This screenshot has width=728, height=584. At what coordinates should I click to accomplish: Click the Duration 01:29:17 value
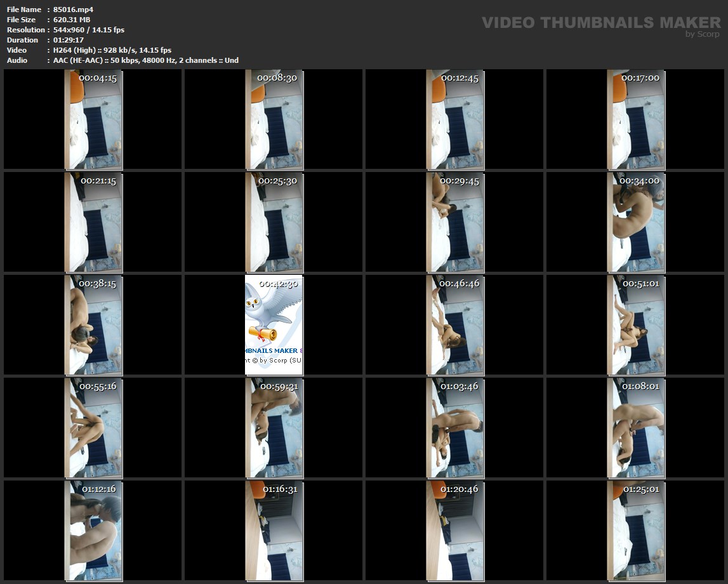[69, 40]
